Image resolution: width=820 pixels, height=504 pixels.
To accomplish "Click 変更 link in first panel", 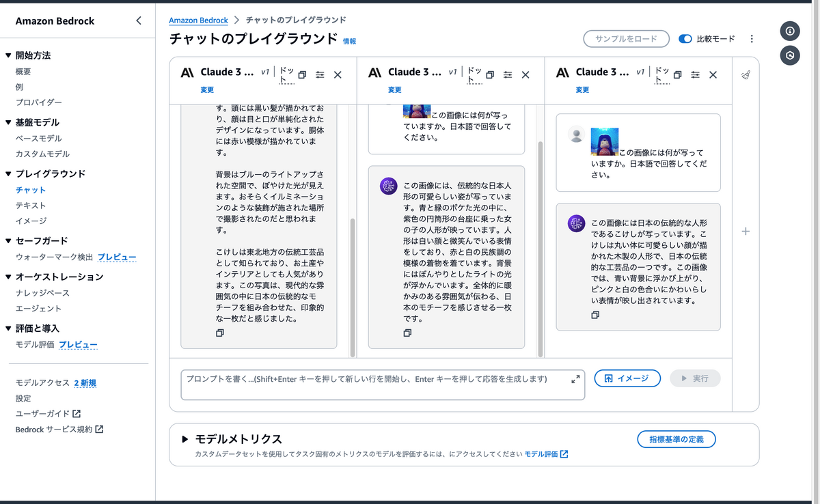I will [x=207, y=90].
